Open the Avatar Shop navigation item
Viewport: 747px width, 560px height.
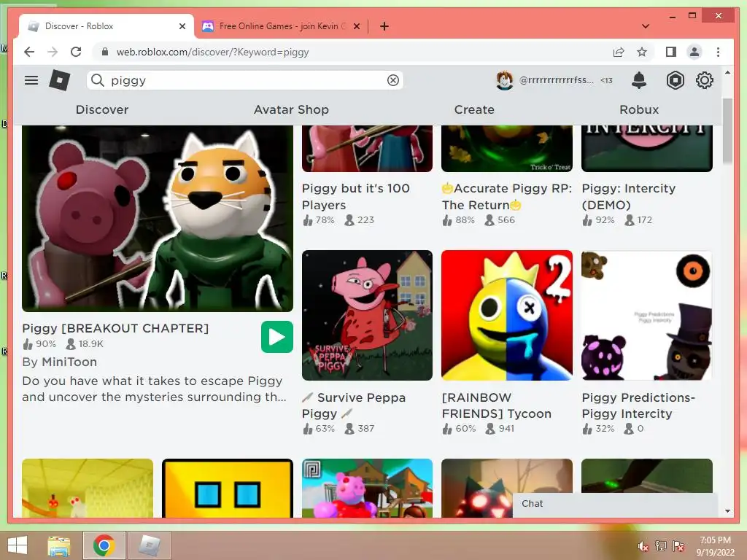point(291,109)
